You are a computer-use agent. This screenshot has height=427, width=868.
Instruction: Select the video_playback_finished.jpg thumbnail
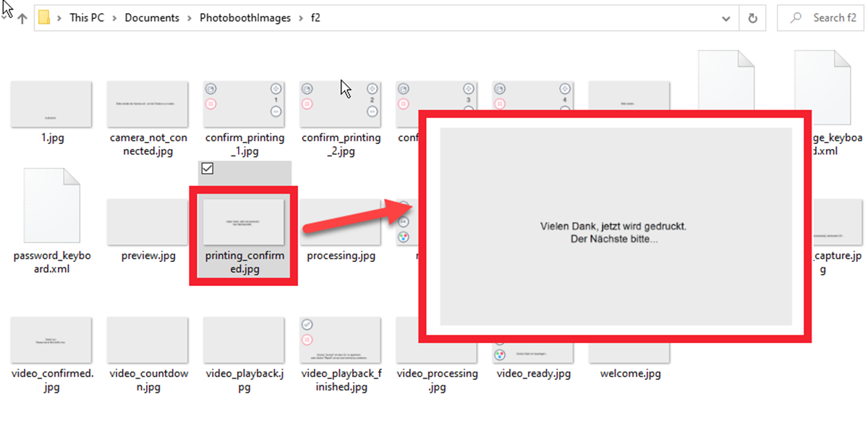pyautogui.click(x=341, y=339)
